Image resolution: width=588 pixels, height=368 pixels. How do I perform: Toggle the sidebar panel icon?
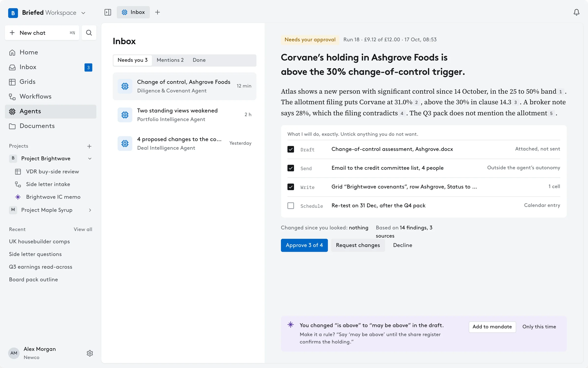click(x=108, y=12)
